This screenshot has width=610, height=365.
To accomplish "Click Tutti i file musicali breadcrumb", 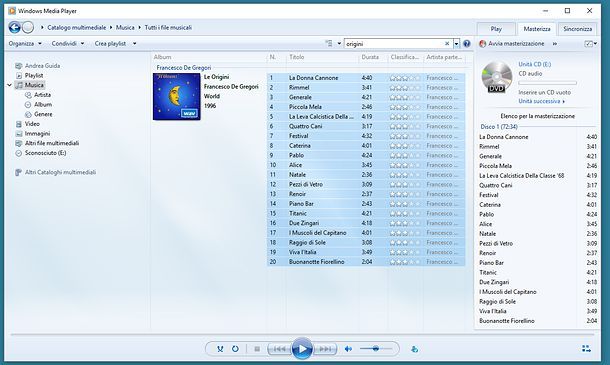I will pos(168,28).
